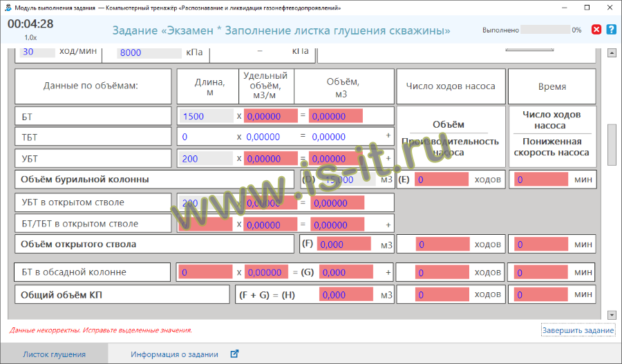The width and height of the screenshot is (622, 364).
Task: Click the (H) total annulus volume field
Action: 346,294
